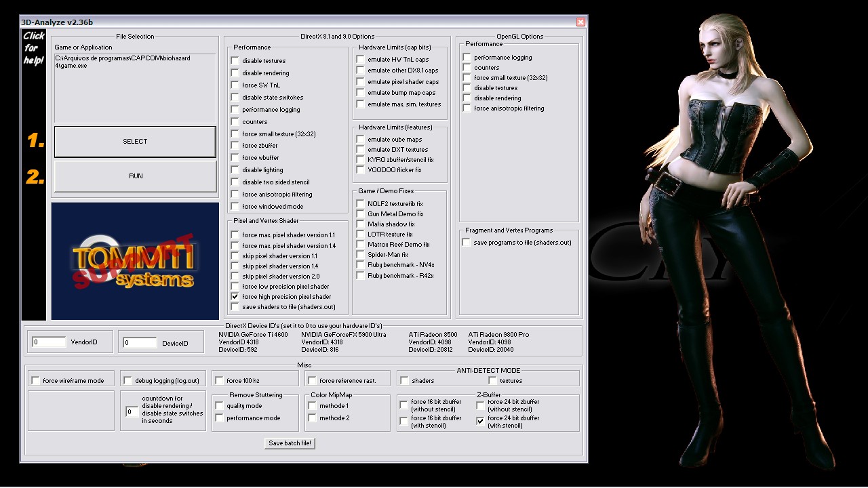
Task: Uncheck force 24 bit zbuffer (with stencil)
Action: (480, 422)
